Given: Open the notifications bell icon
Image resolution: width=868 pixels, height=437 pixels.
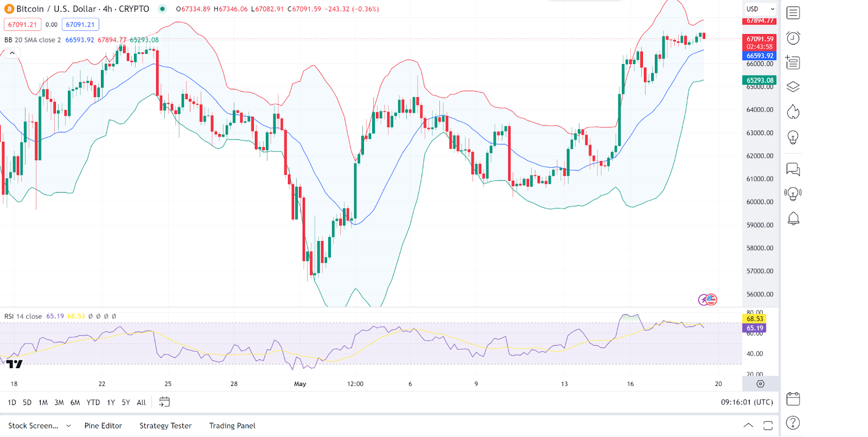Looking at the screenshot, I should pos(793,218).
